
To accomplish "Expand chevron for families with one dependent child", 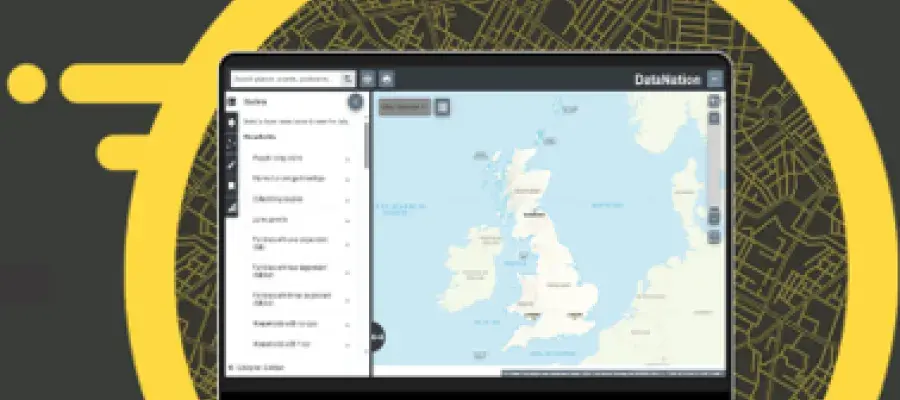I will click(347, 244).
